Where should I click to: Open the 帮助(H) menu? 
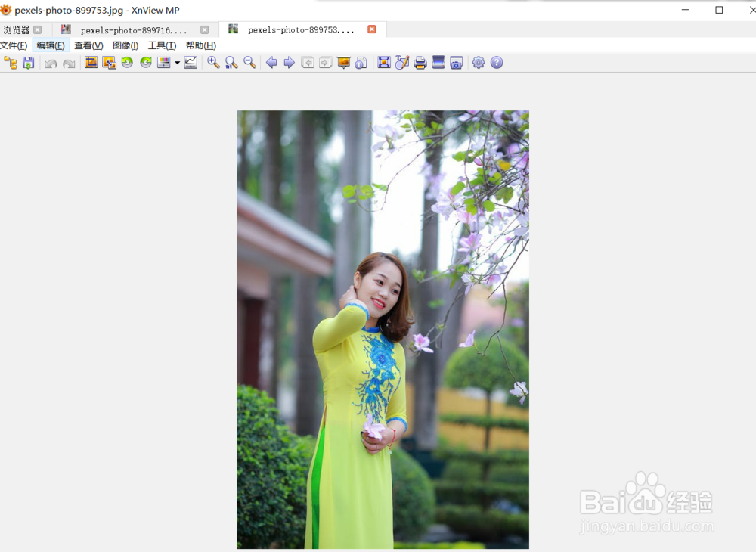(x=201, y=45)
